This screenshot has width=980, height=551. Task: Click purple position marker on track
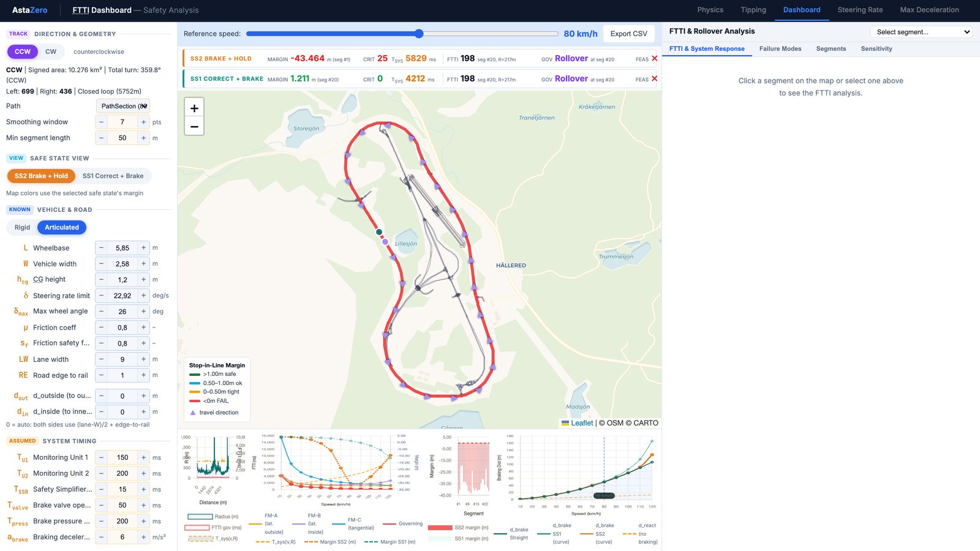pyautogui.click(x=385, y=242)
